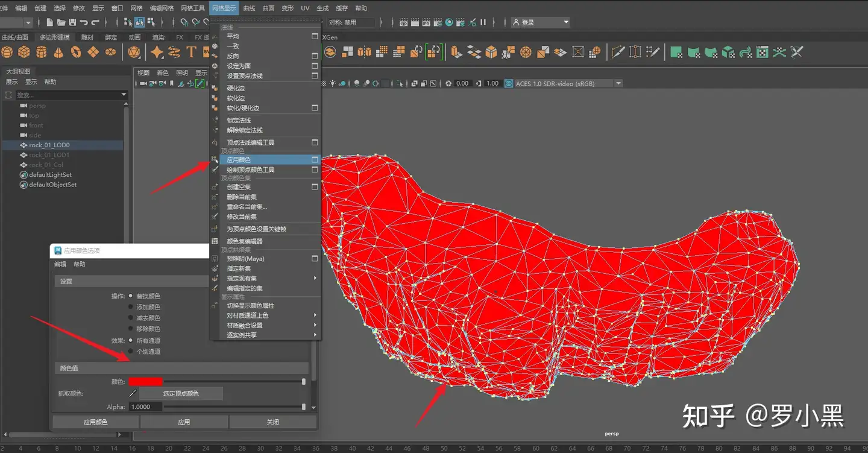Viewport: 868px width, 453px height.
Task: Click the polygon plane shelf icon
Action: 93,52
